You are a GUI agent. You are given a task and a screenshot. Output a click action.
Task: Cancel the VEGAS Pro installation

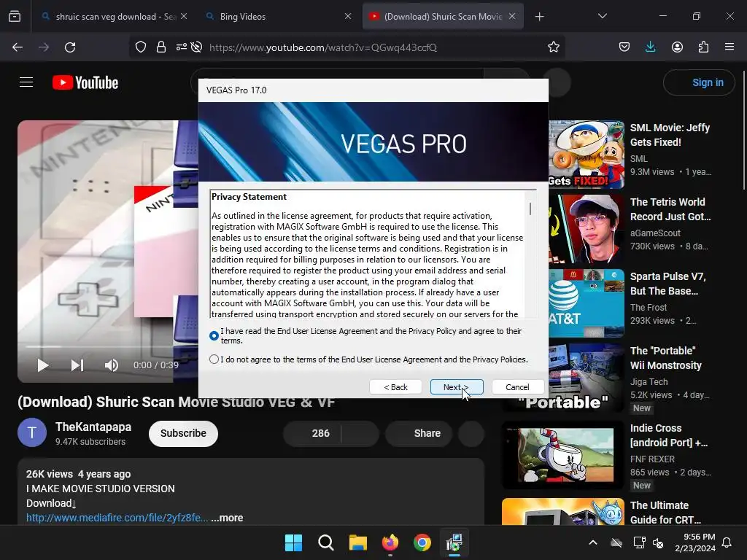(517, 387)
